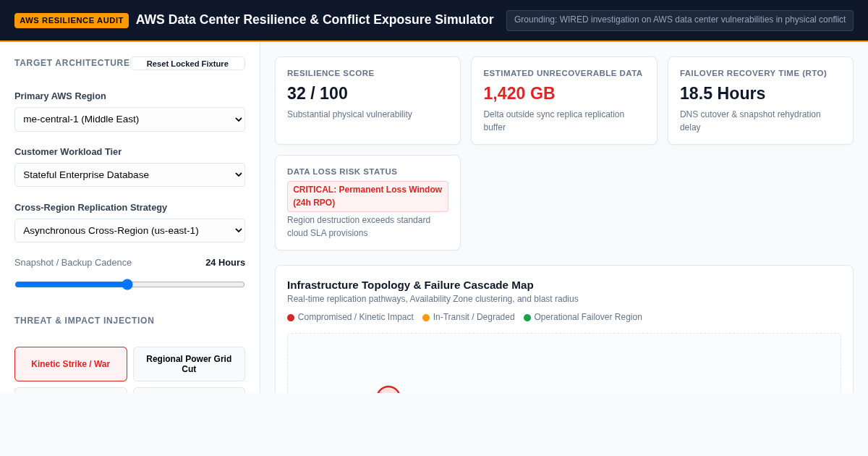Click the Delta outside sync replica replication buffer text
Viewport: 868px width, 456px height.
tap(554, 121)
